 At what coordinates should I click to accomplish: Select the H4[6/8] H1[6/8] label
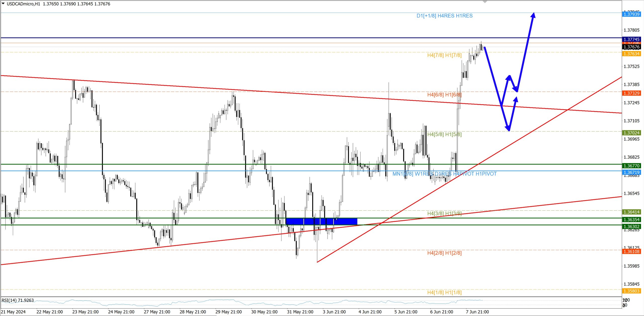point(444,95)
